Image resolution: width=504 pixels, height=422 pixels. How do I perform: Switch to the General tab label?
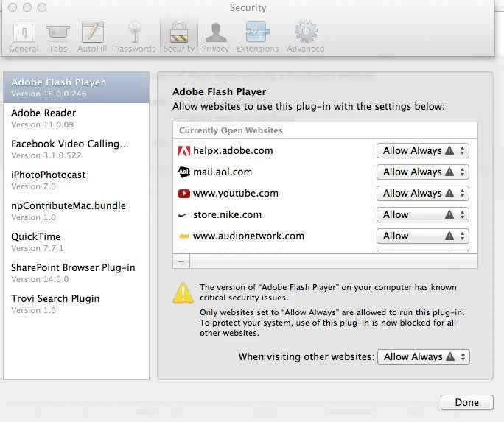(24, 49)
